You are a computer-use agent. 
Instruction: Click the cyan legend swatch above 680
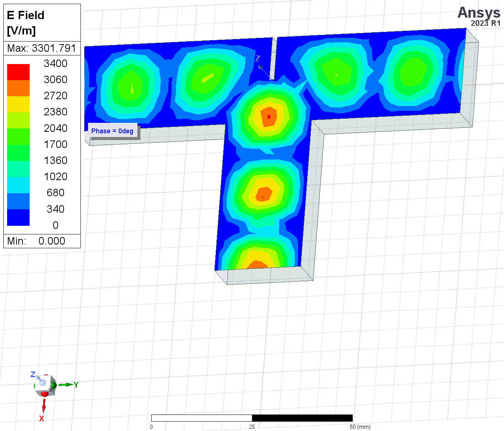18,185
